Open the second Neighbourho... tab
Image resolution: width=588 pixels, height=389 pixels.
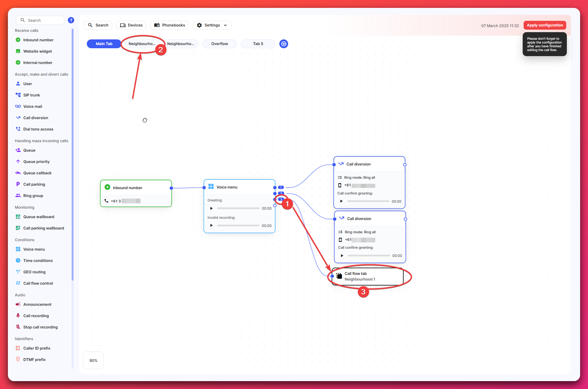[181, 44]
